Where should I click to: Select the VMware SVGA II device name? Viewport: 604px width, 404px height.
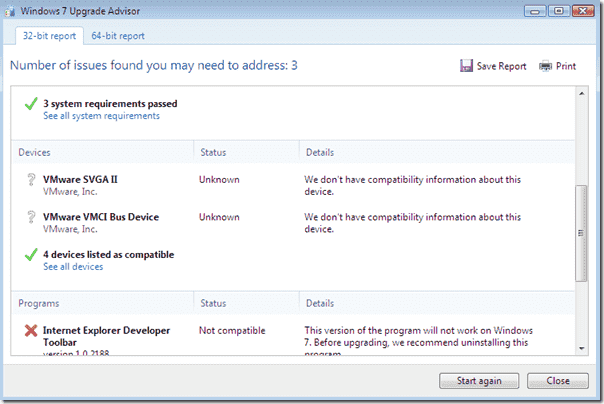[80, 179]
